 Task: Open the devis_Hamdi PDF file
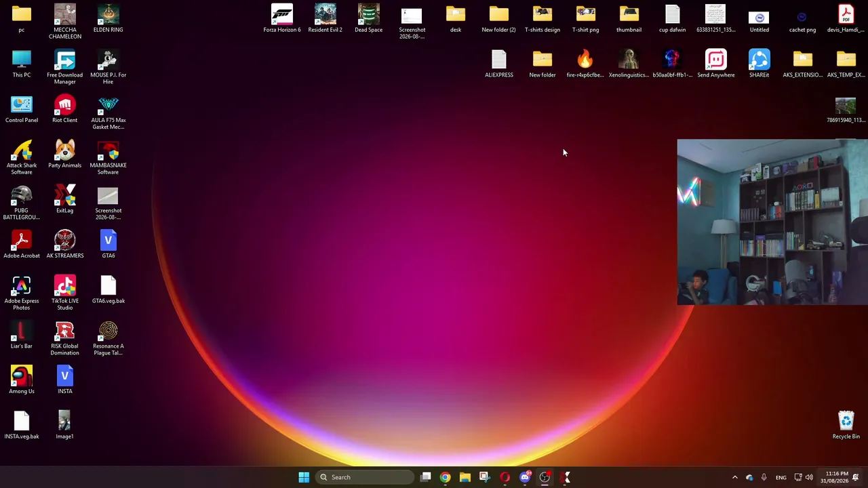(x=846, y=19)
